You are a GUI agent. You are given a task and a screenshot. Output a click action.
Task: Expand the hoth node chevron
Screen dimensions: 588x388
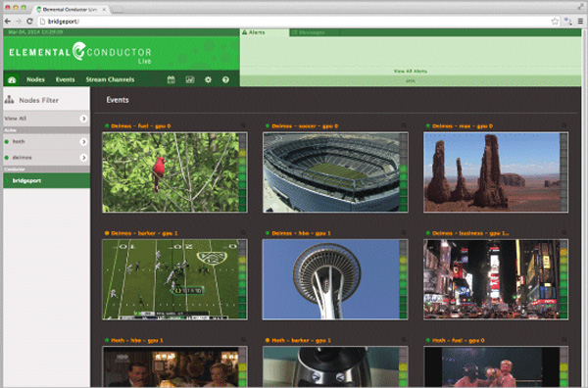pyautogui.click(x=83, y=142)
